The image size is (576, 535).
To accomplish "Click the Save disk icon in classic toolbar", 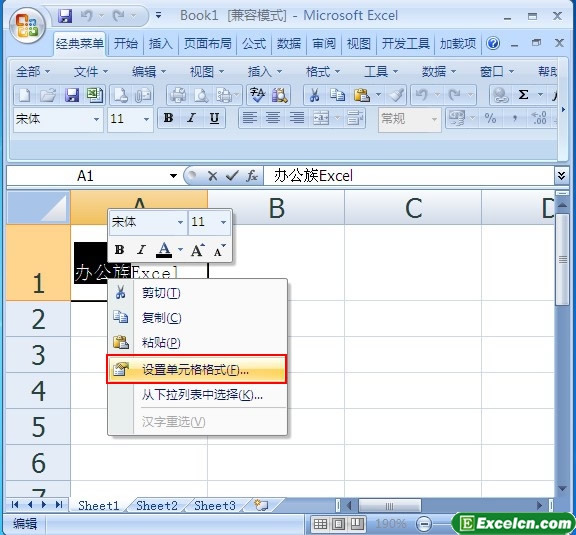I will pos(72,96).
